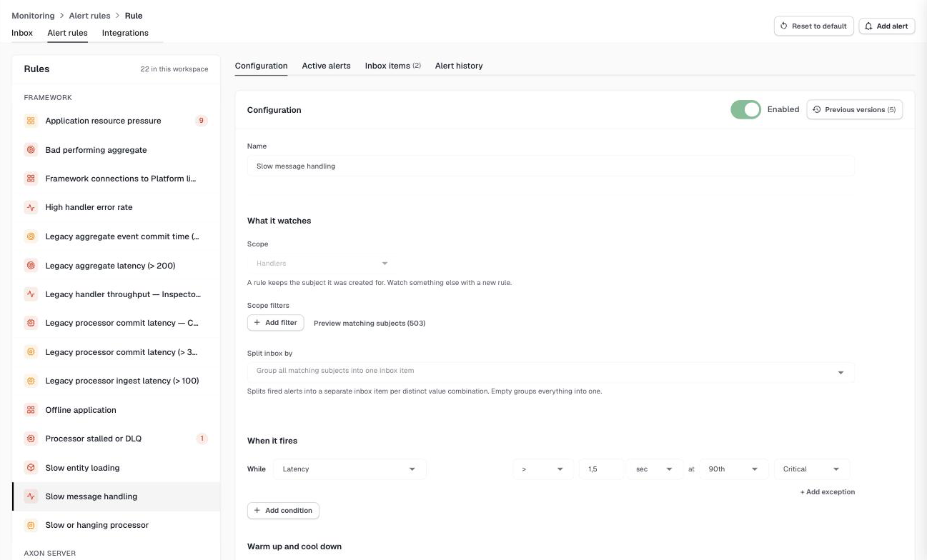Click the Bad performing aggregate rule icon
Image resolution: width=927 pixels, height=560 pixels.
[x=31, y=150]
